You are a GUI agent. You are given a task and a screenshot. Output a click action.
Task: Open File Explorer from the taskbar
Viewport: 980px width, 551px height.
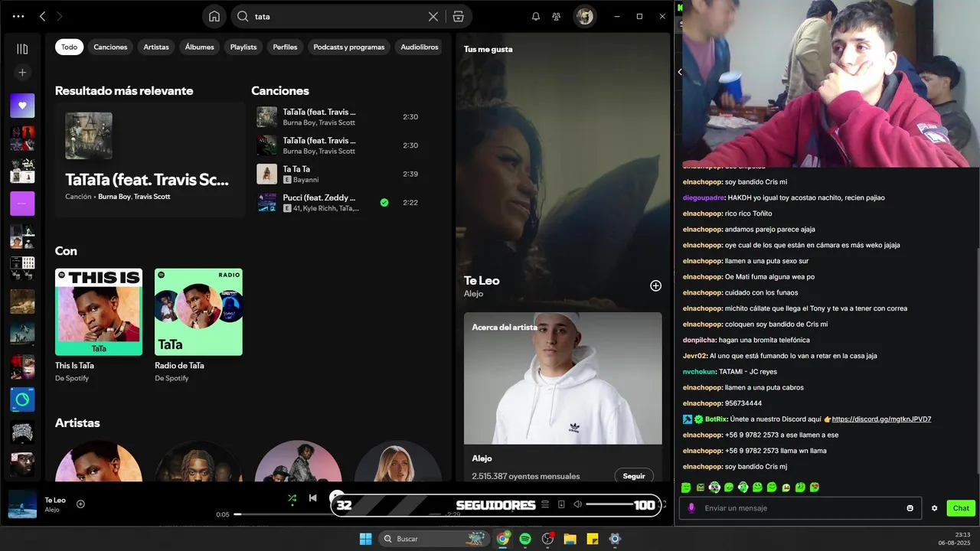570,539
